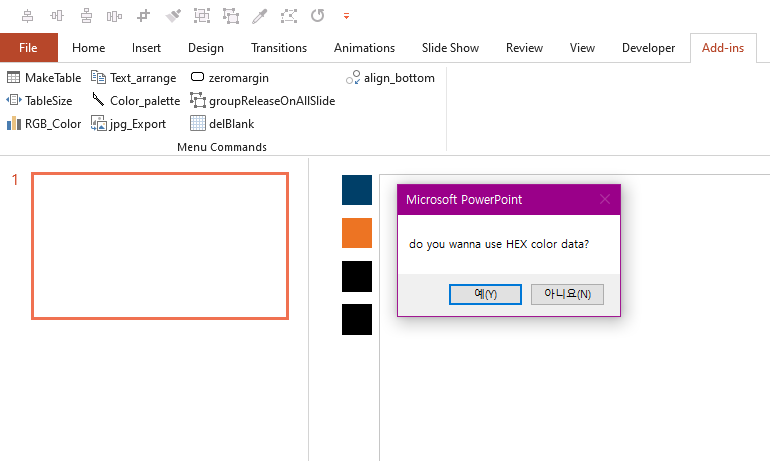
Task: Click the circular Reset arrow icon
Action: (318, 16)
